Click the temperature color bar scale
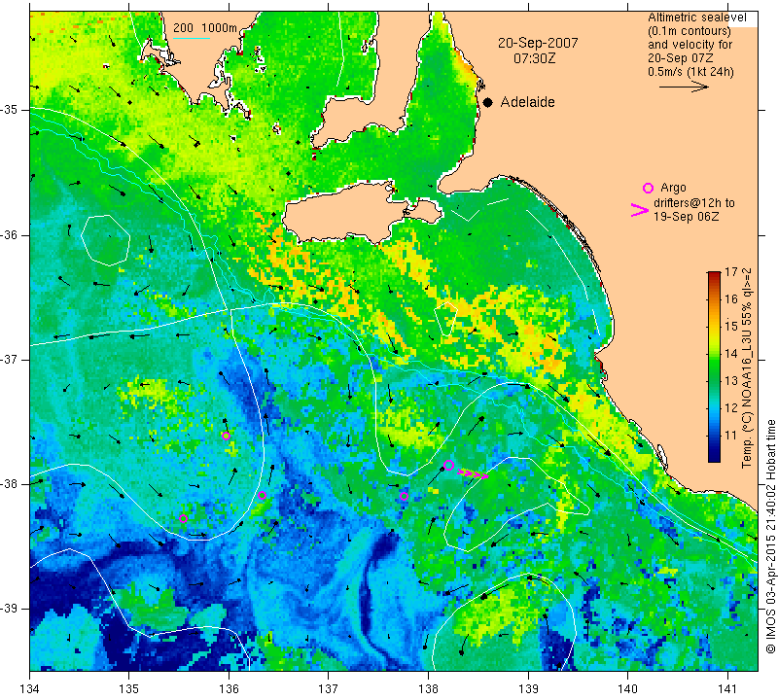 tap(714, 367)
